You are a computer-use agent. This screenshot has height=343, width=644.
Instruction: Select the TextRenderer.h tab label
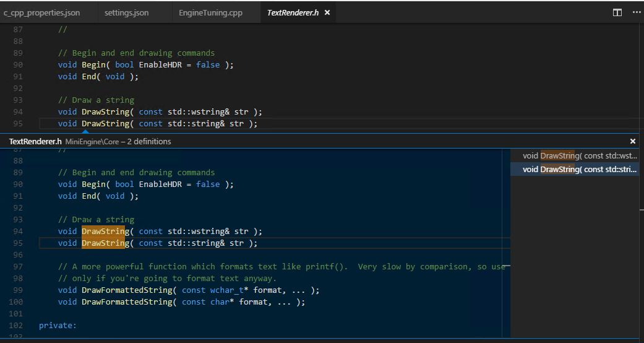click(293, 12)
